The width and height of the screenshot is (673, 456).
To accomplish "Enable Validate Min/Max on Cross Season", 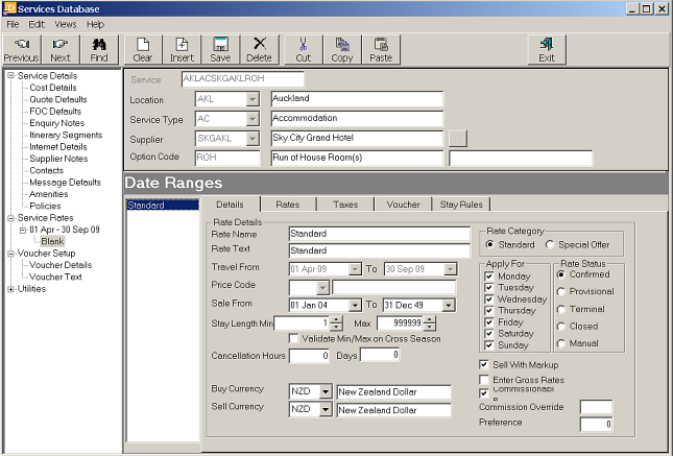I will pos(294,339).
